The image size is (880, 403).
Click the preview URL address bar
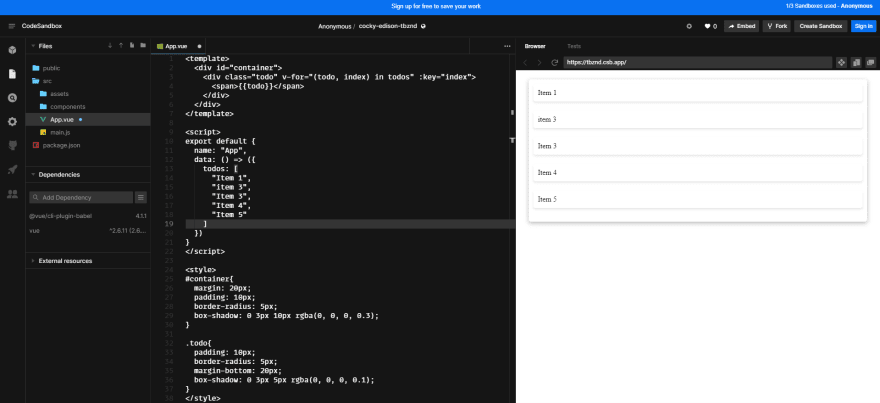pos(698,62)
